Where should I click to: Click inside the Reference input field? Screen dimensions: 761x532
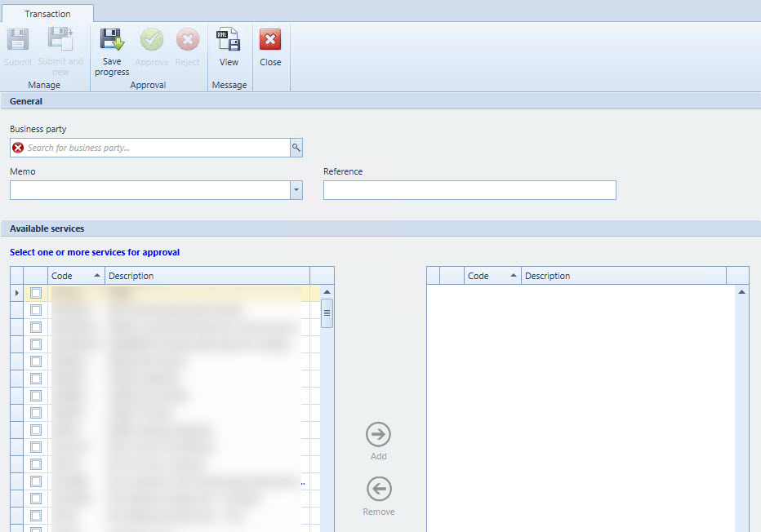[x=470, y=189]
